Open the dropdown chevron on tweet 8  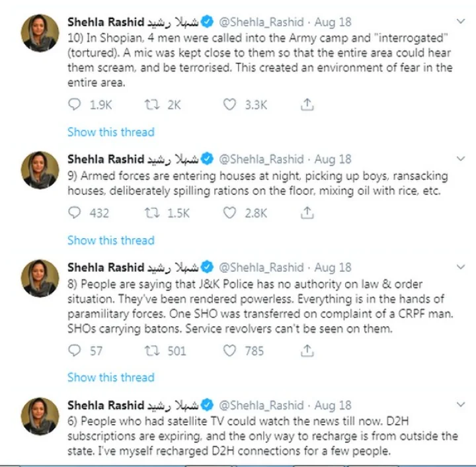461,267
